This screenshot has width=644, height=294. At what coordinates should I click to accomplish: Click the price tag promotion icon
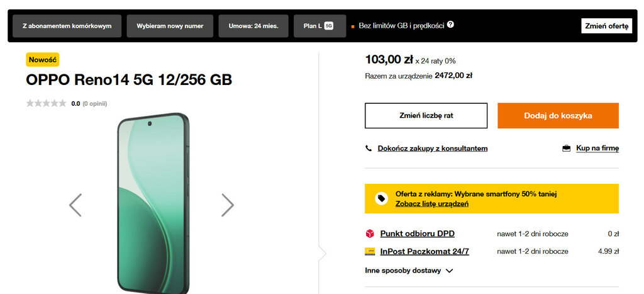point(381,198)
